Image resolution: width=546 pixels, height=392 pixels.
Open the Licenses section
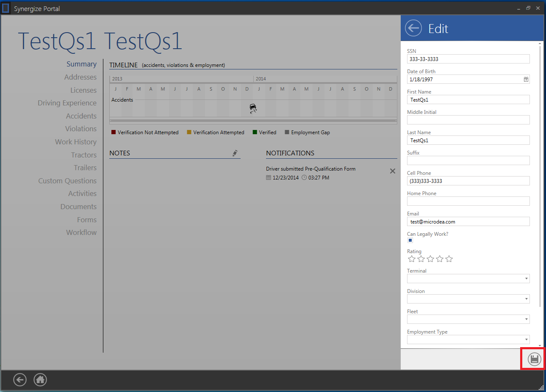[83, 90]
